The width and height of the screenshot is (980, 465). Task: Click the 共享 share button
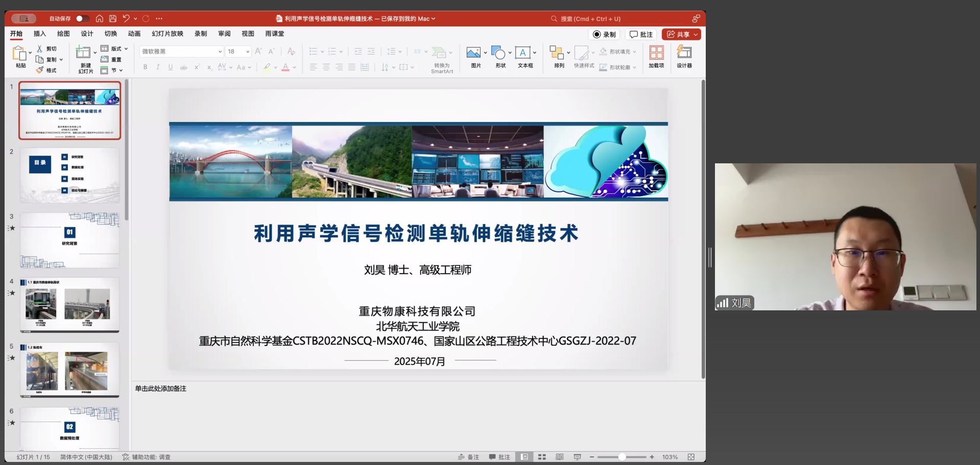681,34
